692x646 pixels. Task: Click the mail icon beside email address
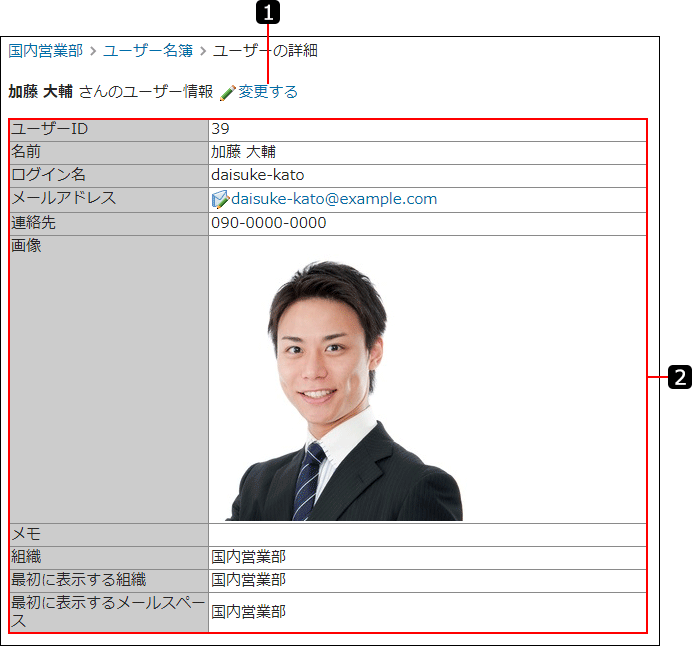coord(220,199)
